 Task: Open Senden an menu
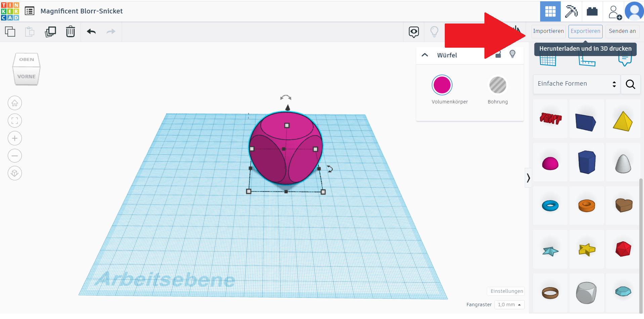[x=622, y=31]
